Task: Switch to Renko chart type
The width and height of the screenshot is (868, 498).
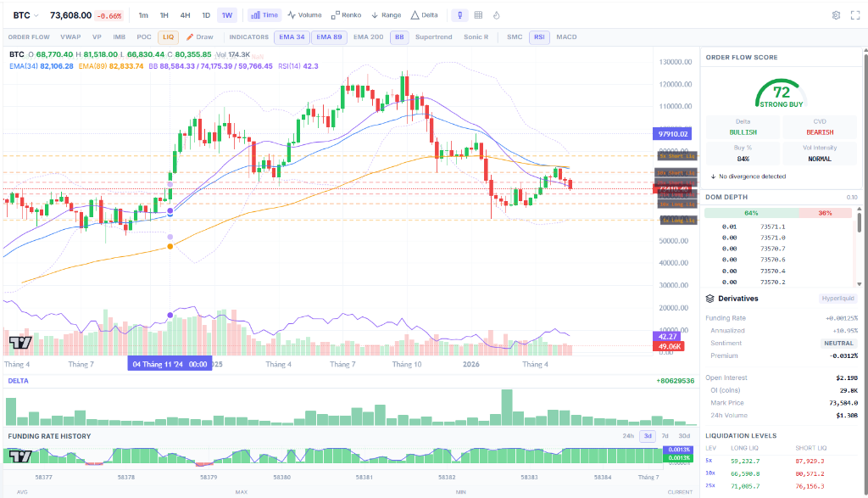Action: tap(346, 15)
